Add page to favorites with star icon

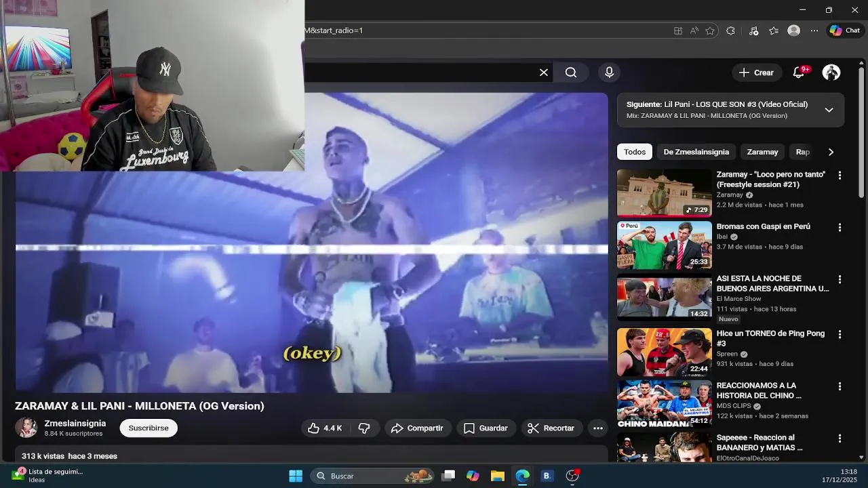coord(710,30)
